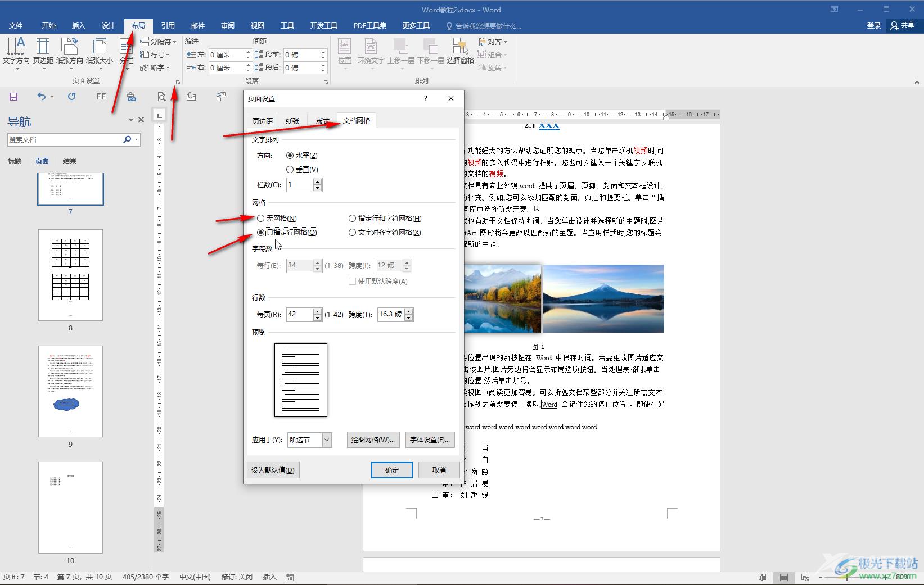Select Vertical (垂直) text direction radio
Screen dimensions: 924x585
pyautogui.click(x=290, y=169)
